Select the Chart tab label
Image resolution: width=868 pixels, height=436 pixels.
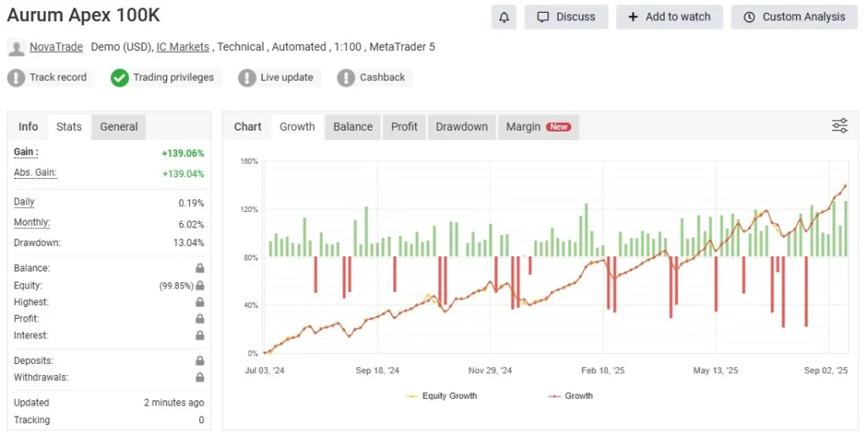[x=248, y=127]
